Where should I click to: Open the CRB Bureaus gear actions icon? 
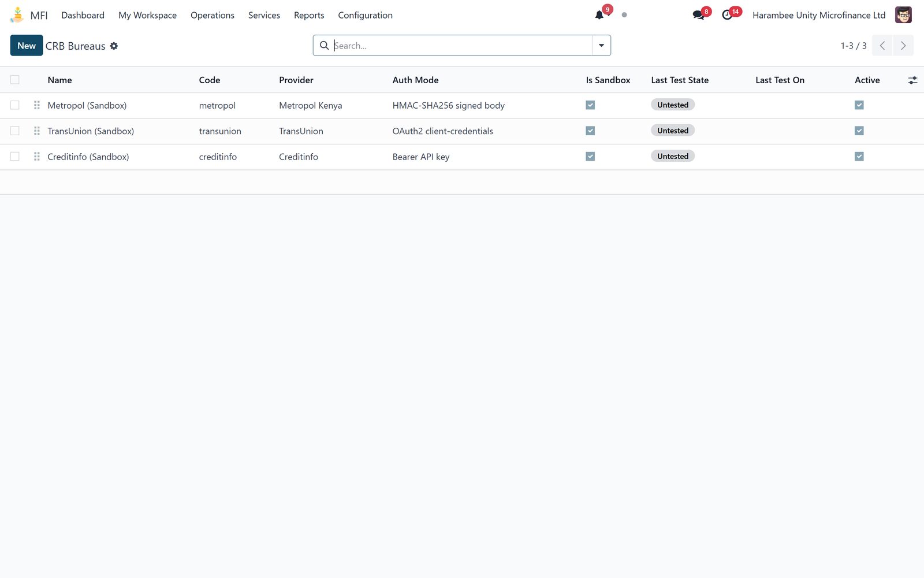click(x=114, y=46)
